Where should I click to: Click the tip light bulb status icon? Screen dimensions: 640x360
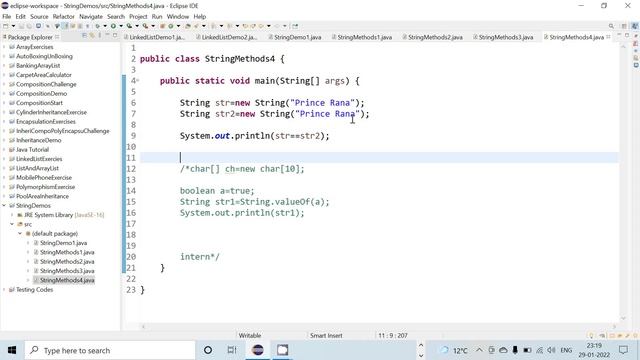[591, 336]
